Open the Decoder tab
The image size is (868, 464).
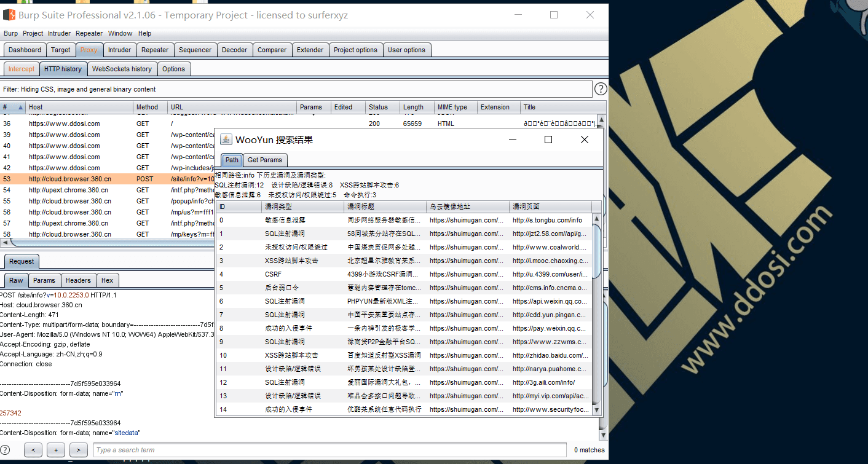coord(235,50)
